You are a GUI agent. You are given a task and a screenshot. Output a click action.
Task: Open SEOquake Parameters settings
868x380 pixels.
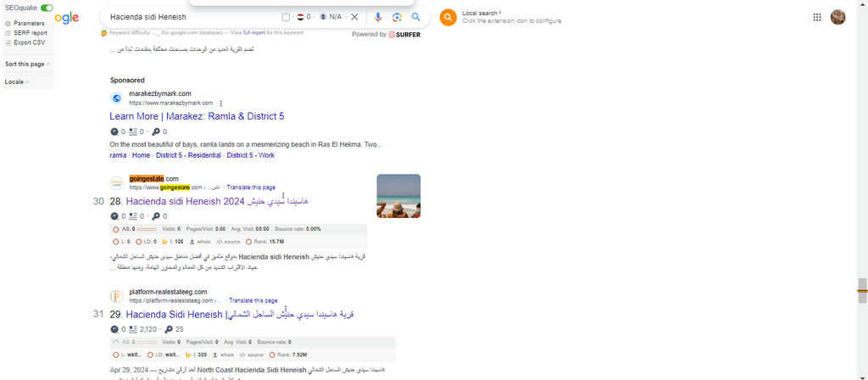click(x=29, y=24)
